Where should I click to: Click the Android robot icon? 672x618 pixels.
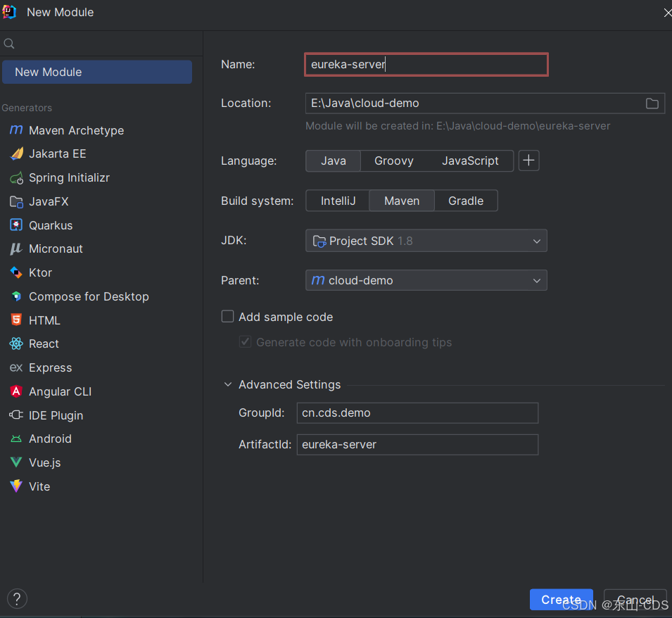(x=16, y=439)
